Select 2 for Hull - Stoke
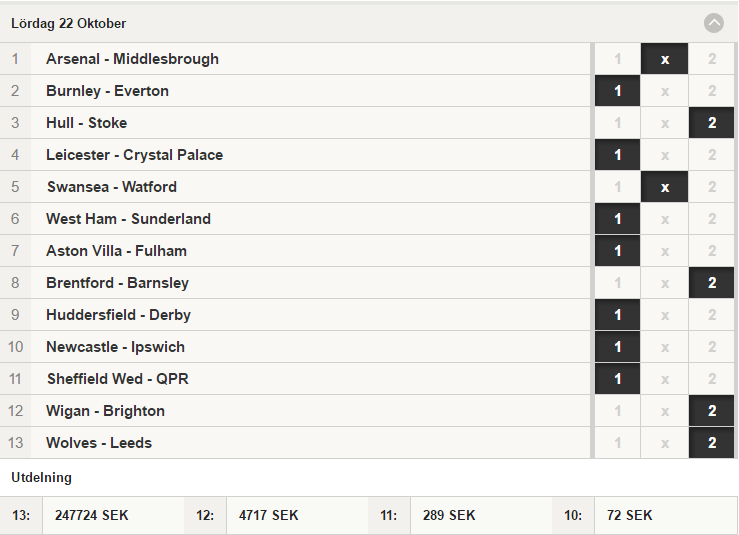 coord(712,123)
